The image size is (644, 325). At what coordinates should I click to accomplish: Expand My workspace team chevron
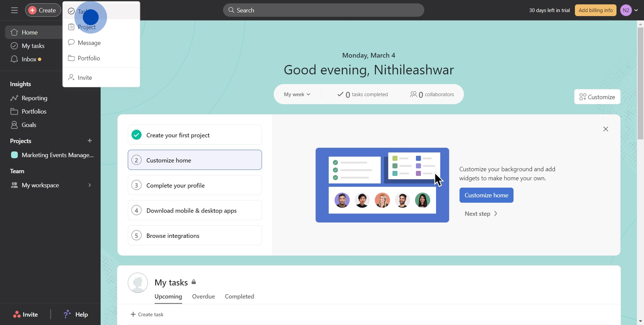click(x=90, y=185)
